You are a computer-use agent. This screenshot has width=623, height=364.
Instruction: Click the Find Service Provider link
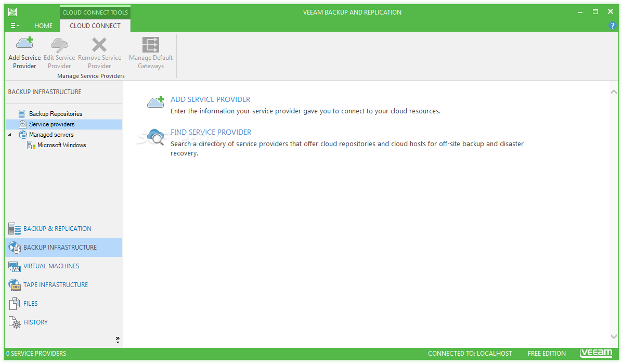(x=211, y=132)
